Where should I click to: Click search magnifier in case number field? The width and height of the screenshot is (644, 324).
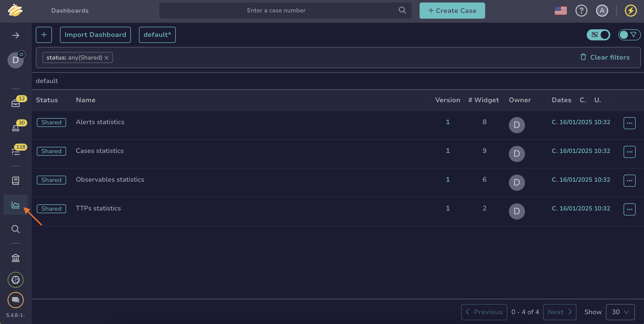click(402, 10)
